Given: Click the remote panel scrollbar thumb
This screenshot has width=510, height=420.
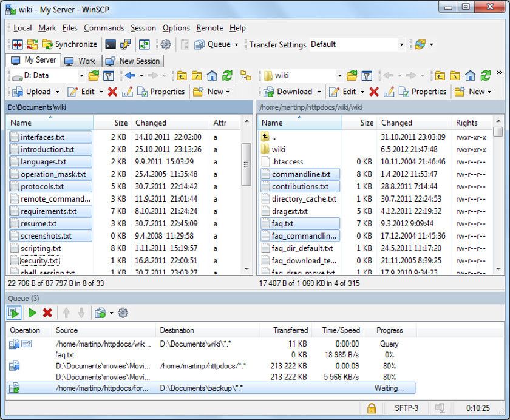Looking at the screenshot, I should [498, 131].
